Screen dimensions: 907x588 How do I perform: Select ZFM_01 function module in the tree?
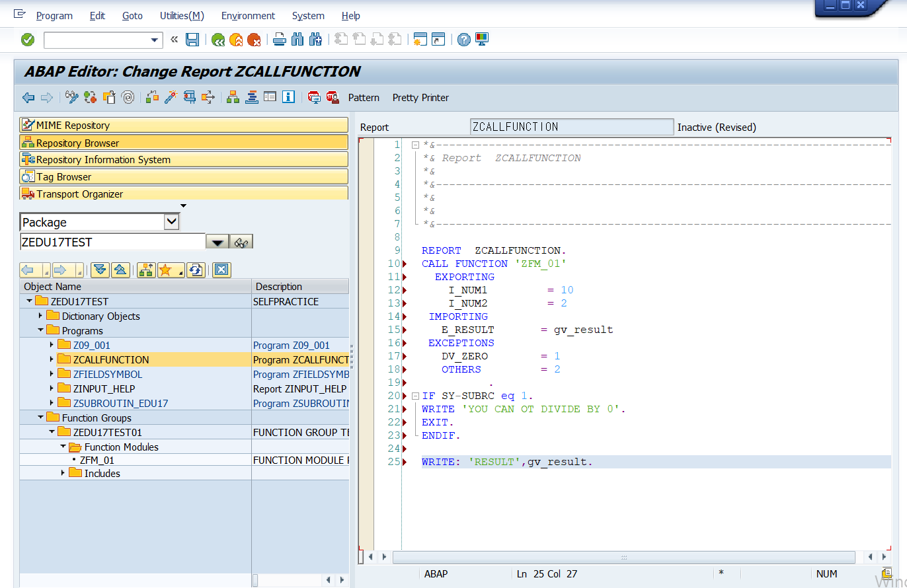[x=97, y=460]
